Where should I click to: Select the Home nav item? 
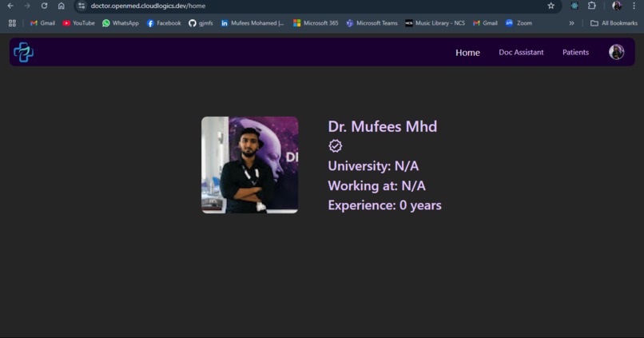pos(467,53)
